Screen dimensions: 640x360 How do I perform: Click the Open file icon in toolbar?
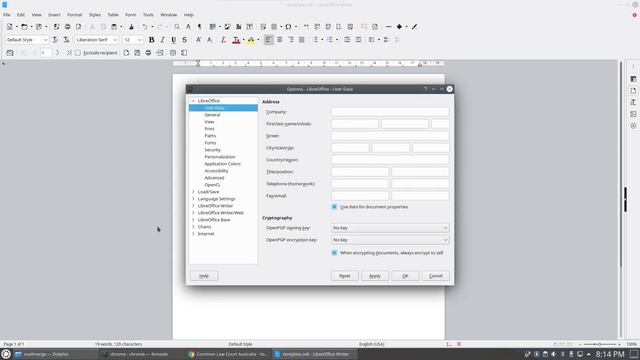pos(24,27)
